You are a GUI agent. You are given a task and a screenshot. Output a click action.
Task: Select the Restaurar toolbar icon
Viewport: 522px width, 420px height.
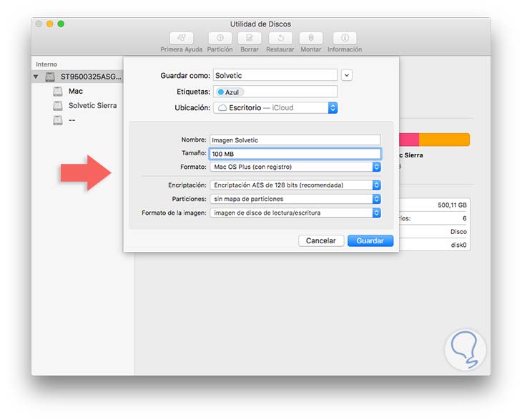coord(280,38)
